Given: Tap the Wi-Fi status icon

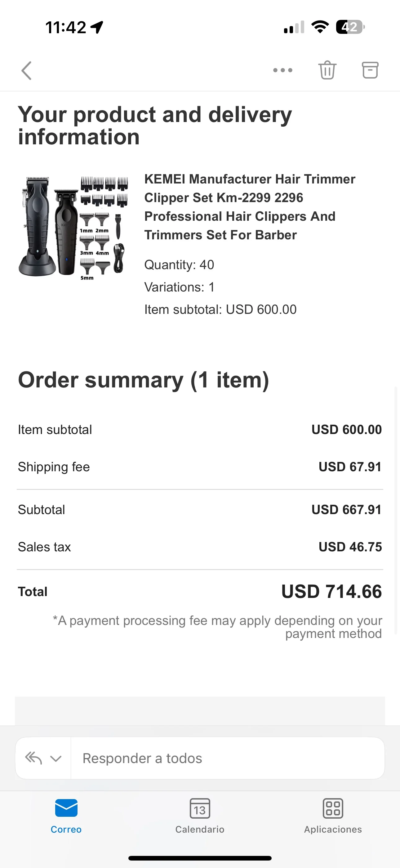Looking at the screenshot, I should coord(320,27).
